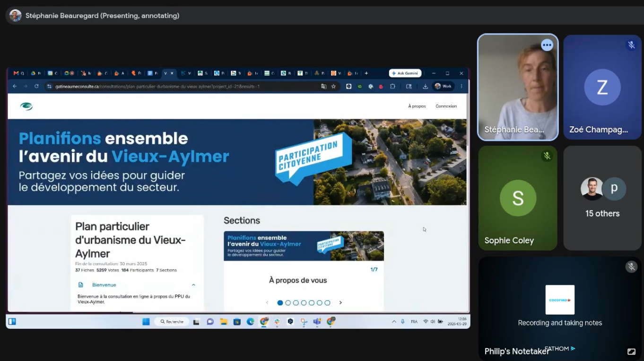
Task: Click Stéphanie Beauregard presenter avatar at top
Action: (x=16, y=16)
